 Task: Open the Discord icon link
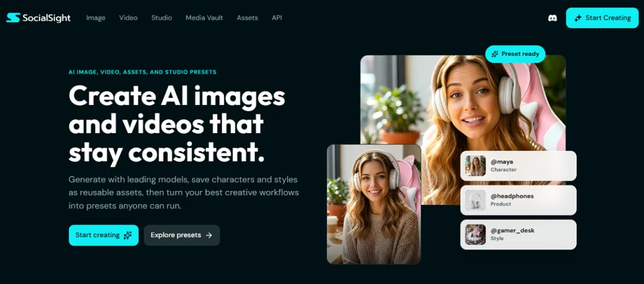552,18
